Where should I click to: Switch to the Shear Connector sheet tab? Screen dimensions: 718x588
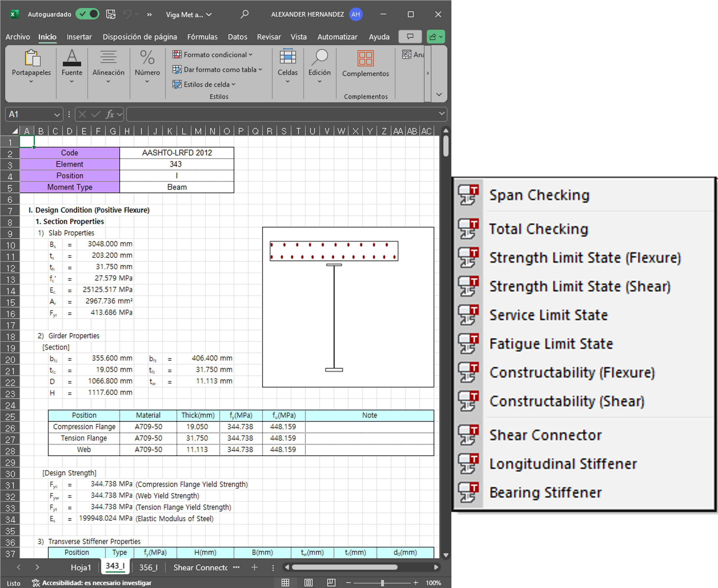(200, 567)
